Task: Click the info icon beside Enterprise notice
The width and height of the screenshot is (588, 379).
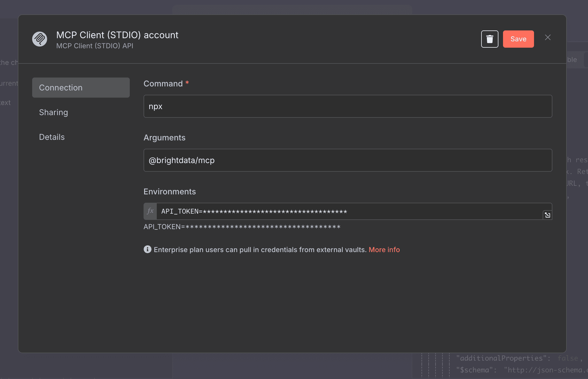Action: tap(148, 249)
